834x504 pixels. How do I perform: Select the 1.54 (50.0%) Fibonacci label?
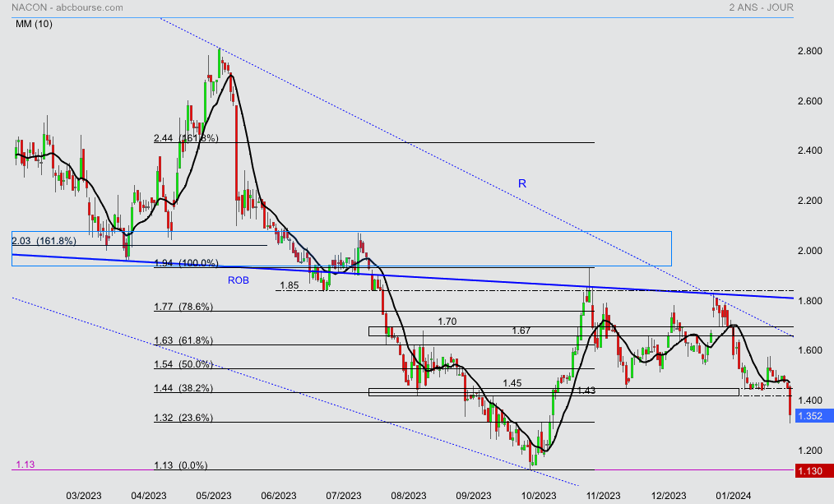pos(183,364)
